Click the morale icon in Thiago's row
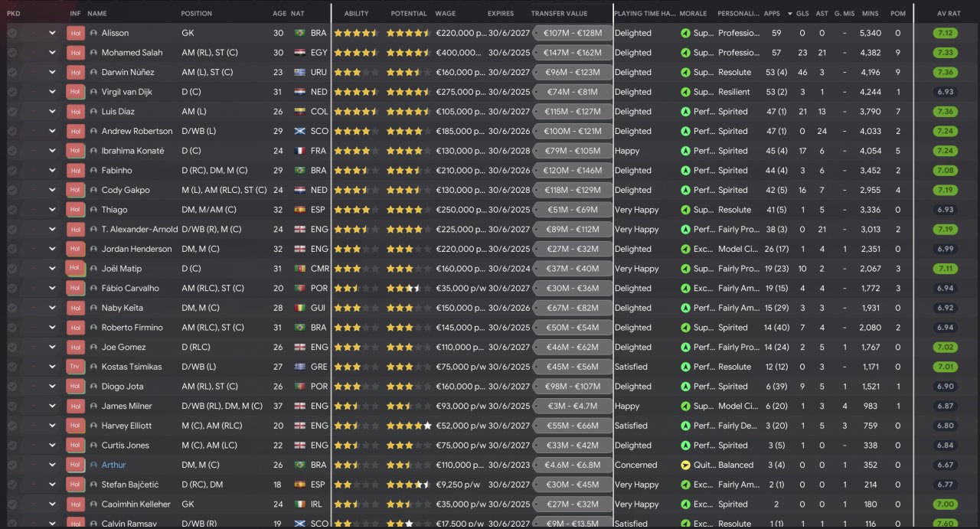Image resolution: width=980 pixels, height=529 pixels. click(x=685, y=210)
